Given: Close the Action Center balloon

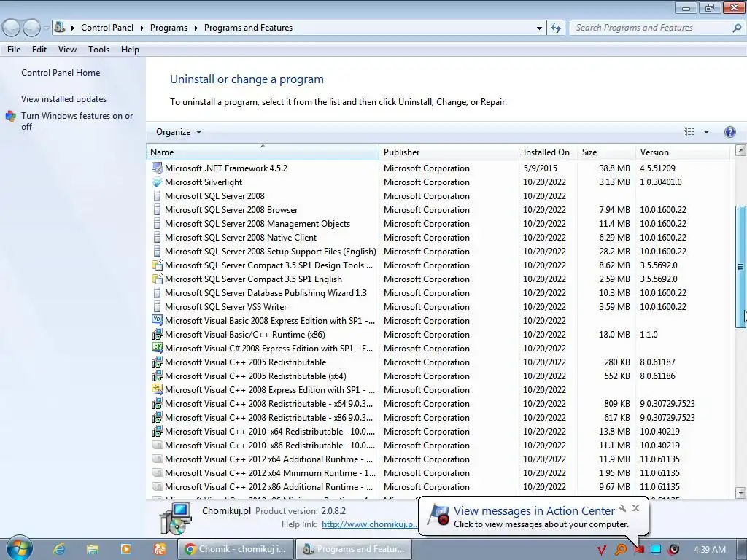Looking at the screenshot, I should pyautogui.click(x=635, y=508).
